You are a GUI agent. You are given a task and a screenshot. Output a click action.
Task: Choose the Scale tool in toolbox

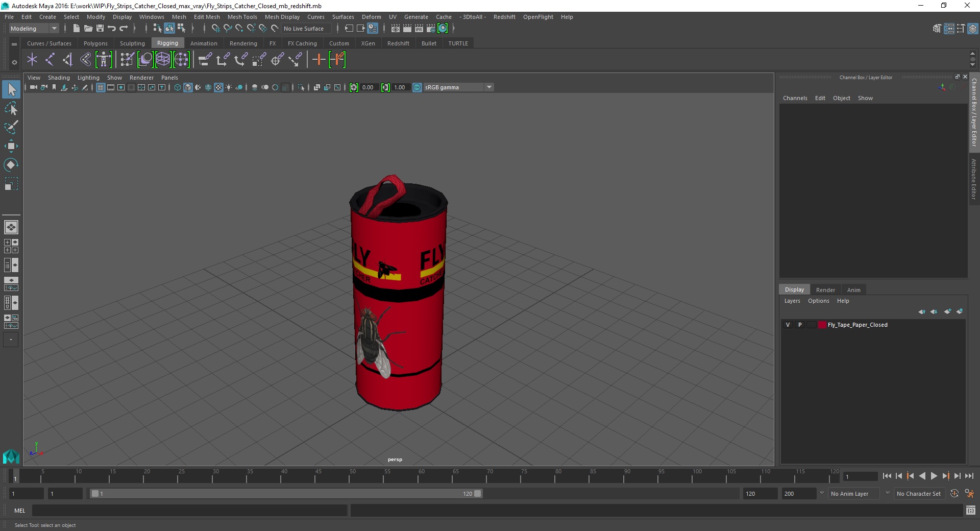pyautogui.click(x=11, y=183)
